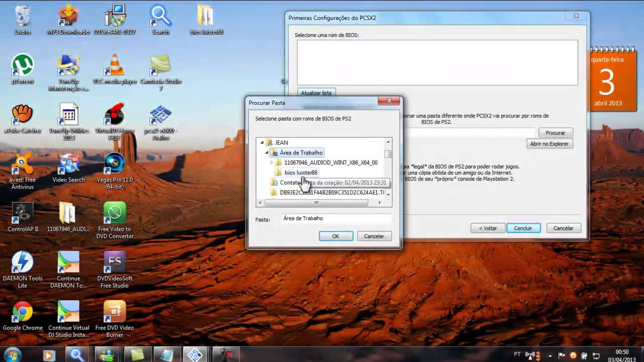Launch Free DVD Video Burner shortcut
Screen dimensions: 644x362
pos(115,319)
